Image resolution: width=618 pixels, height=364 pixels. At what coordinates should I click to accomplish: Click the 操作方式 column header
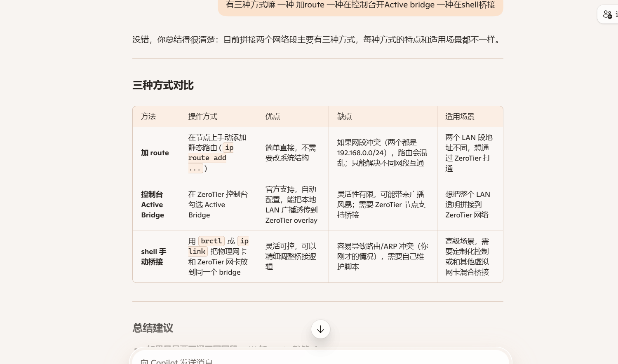coord(203,117)
